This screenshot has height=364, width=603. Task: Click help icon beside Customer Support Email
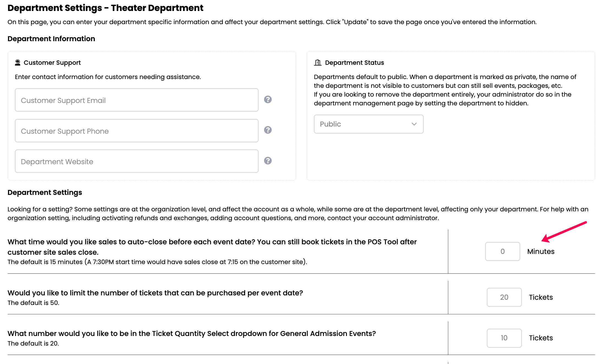pyautogui.click(x=268, y=99)
